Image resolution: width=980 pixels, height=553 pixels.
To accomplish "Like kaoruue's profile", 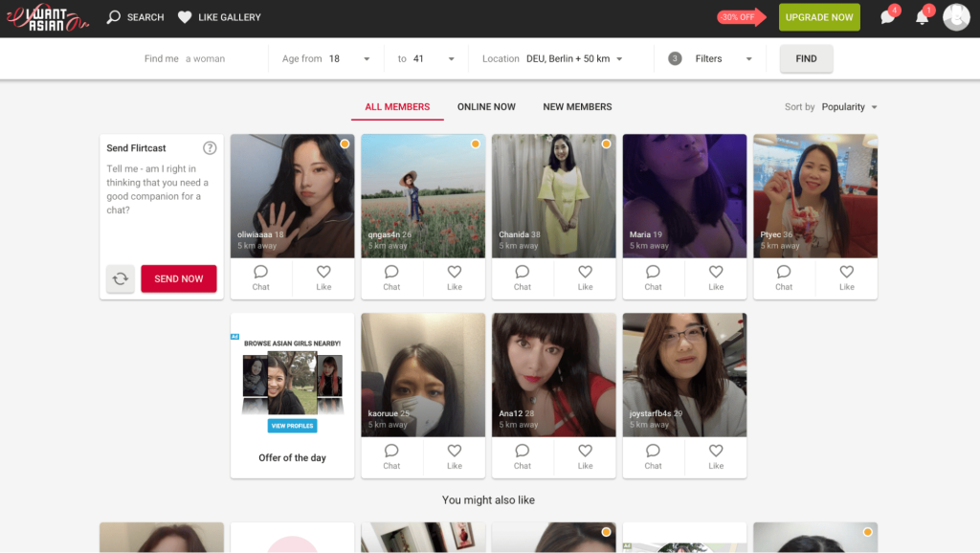I will click(455, 456).
